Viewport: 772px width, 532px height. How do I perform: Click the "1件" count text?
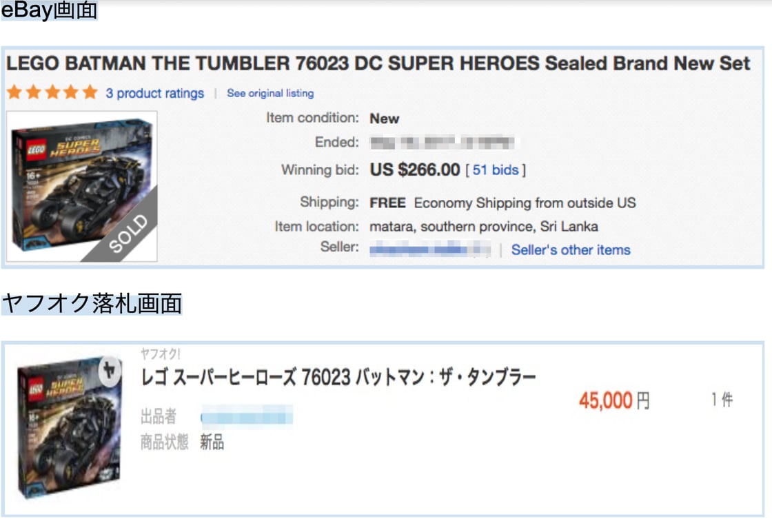pos(722,400)
